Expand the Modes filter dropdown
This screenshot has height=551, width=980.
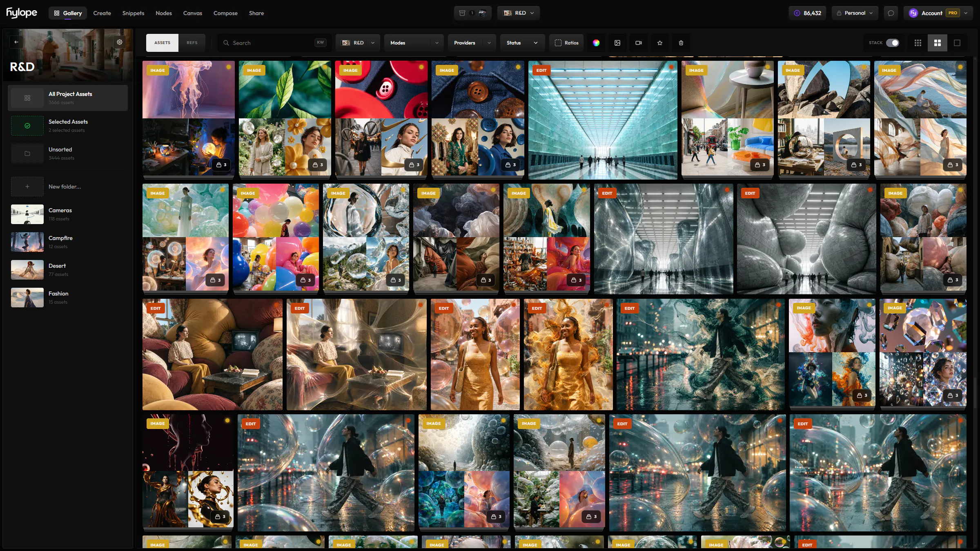pos(414,43)
